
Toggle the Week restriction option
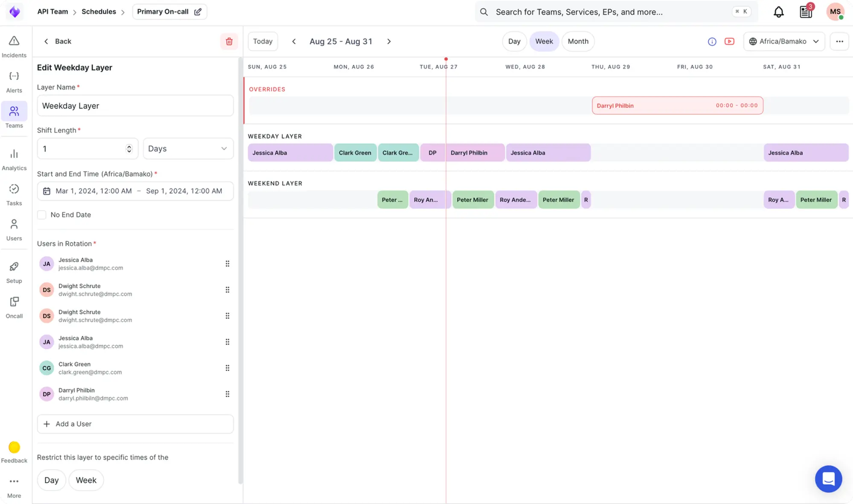[86, 480]
